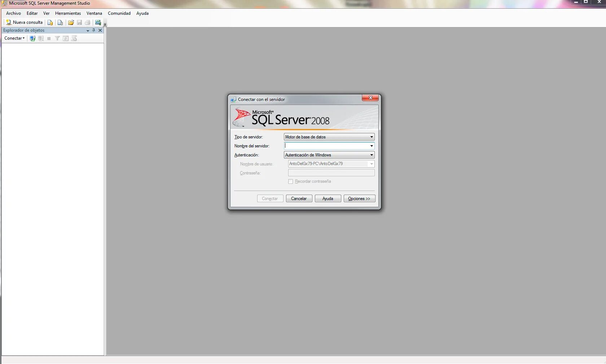This screenshot has height=364, width=606.
Task: Click the disconnect server icon
Action: 41,38
